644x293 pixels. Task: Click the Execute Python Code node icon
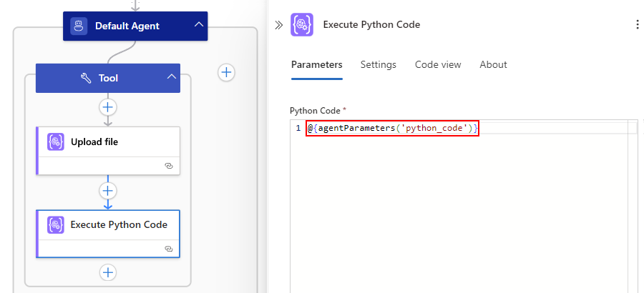point(56,224)
